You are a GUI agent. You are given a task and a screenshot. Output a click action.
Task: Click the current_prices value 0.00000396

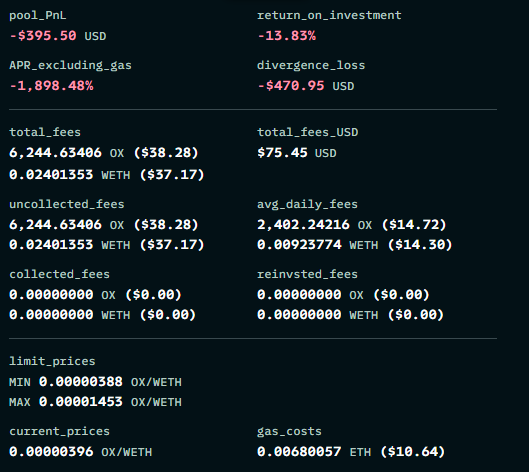click(51, 451)
